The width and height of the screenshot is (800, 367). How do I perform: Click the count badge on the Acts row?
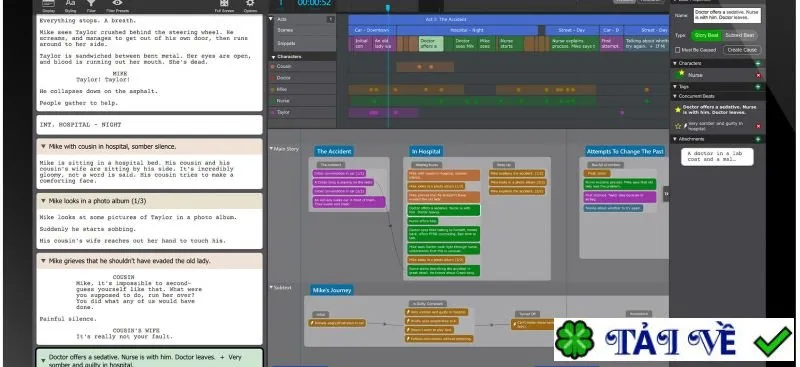[x=331, y=19]
